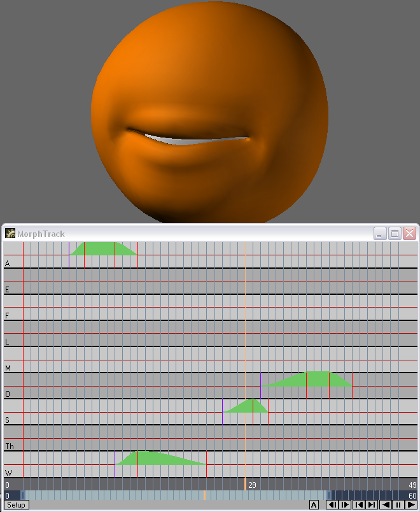
Task: Click the purple start key in the O track
Action: point(260,386)
